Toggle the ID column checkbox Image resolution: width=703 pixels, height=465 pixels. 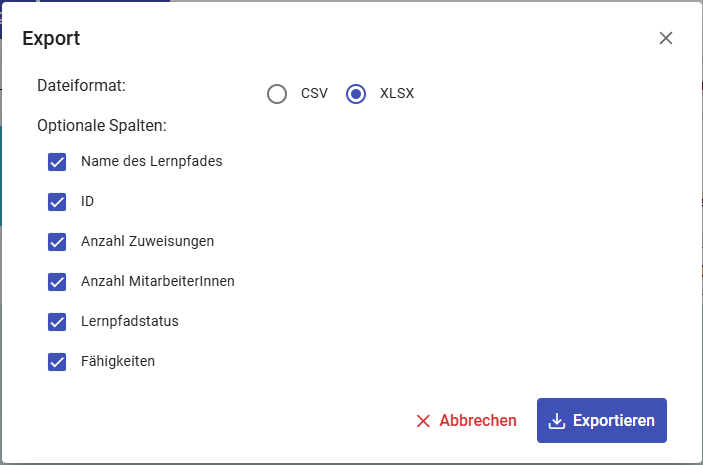(57, 202)
